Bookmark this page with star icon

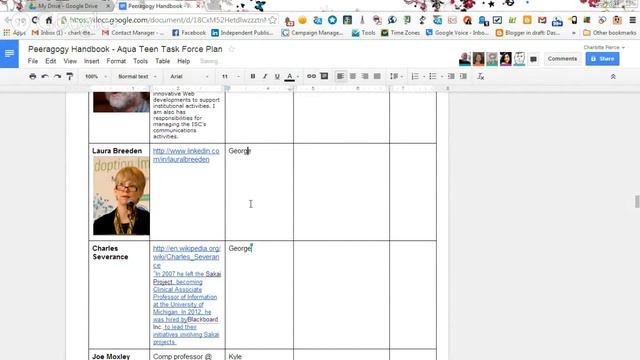[x=272, y=20]
